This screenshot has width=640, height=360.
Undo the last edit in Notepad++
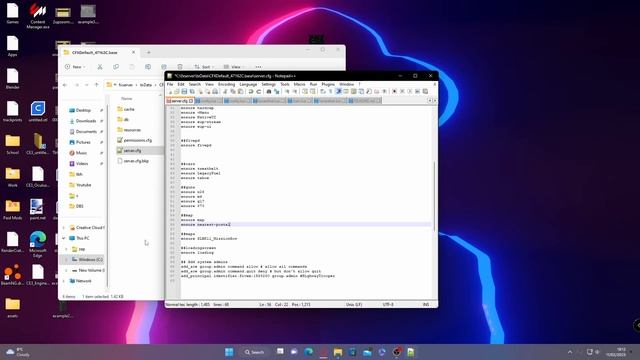coord(250,91)
